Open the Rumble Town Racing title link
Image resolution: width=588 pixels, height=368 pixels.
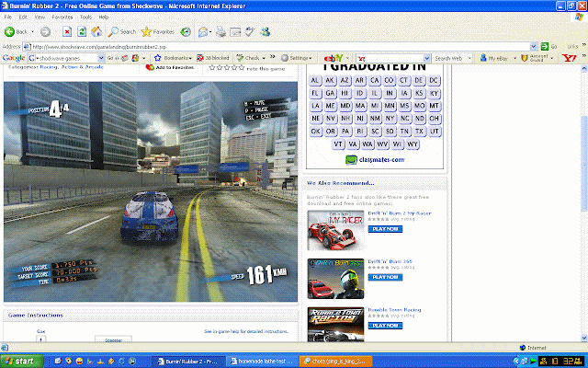click(394, 310)
